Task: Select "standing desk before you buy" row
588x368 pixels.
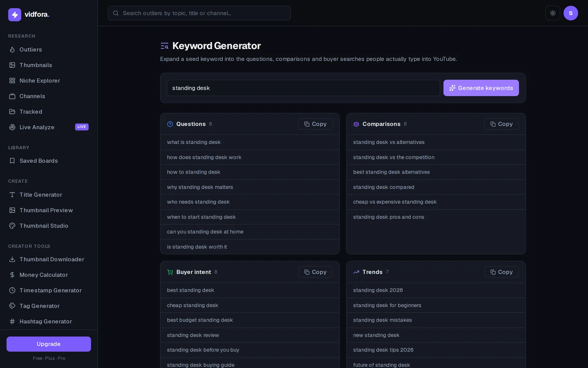Action: click(x=250, y=350)
